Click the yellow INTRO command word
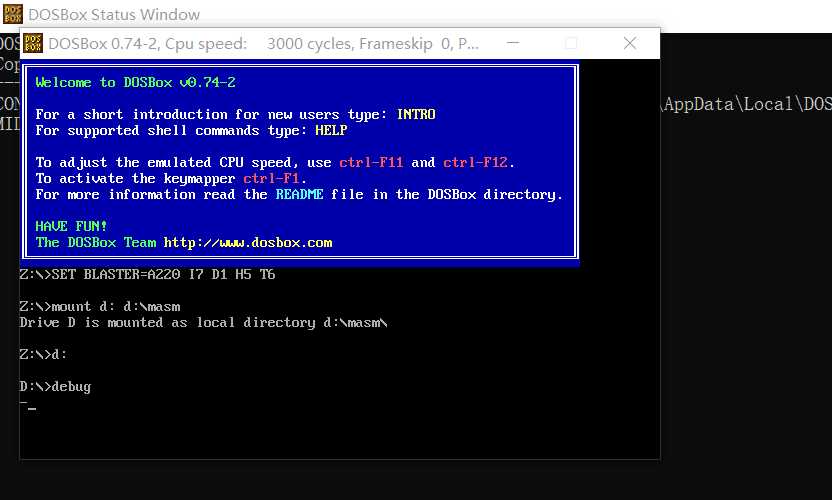 click(x=416, y=114)
